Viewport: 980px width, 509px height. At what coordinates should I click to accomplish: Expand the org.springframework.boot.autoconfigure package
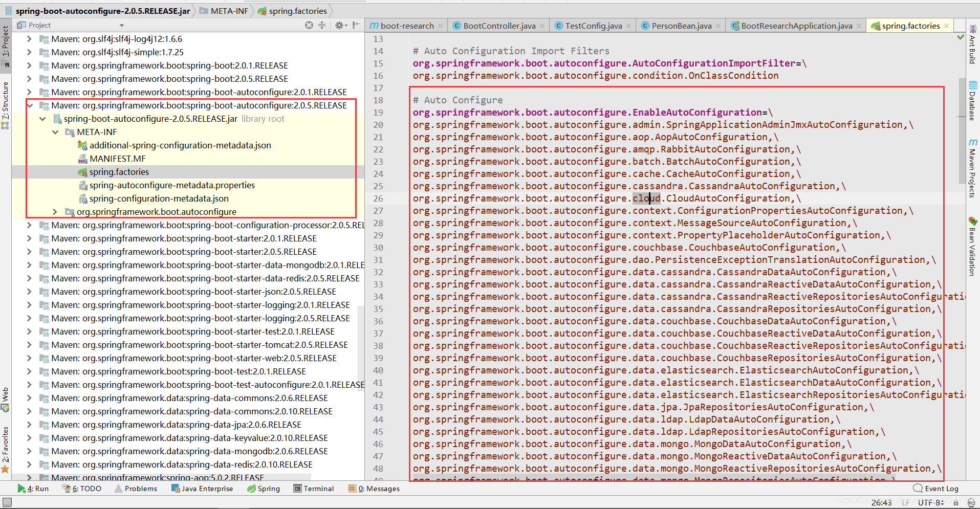tap(55, 212)
